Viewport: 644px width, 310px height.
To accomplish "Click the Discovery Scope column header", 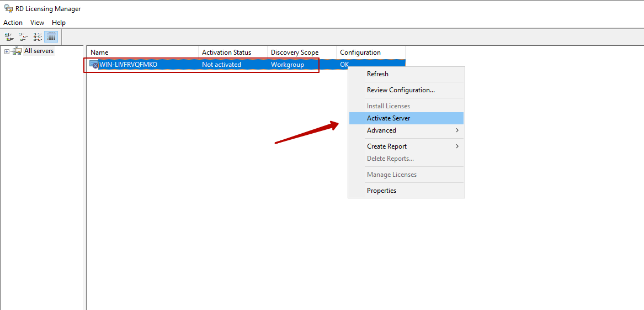I will click(x=301, y=52).
